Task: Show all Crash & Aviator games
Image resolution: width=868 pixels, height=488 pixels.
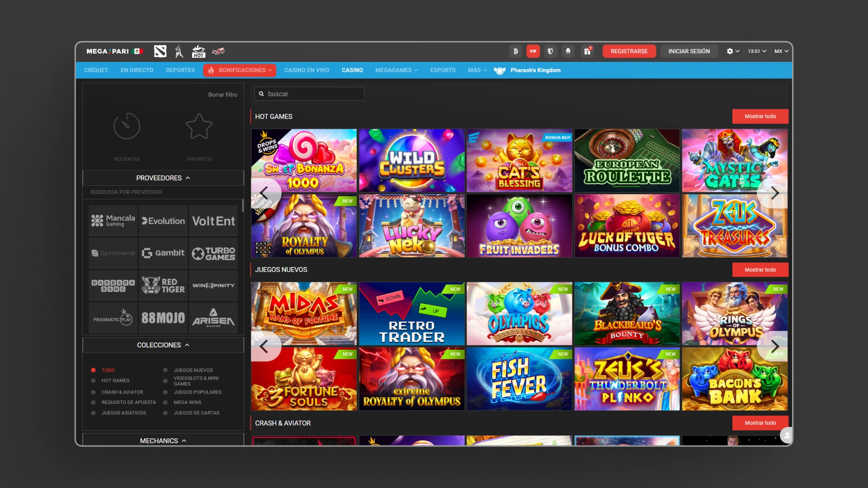Action: click(x=760, y=423)
